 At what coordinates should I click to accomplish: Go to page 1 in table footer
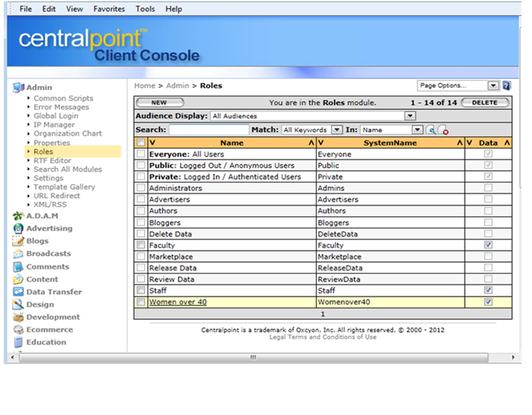coord(323,314)
